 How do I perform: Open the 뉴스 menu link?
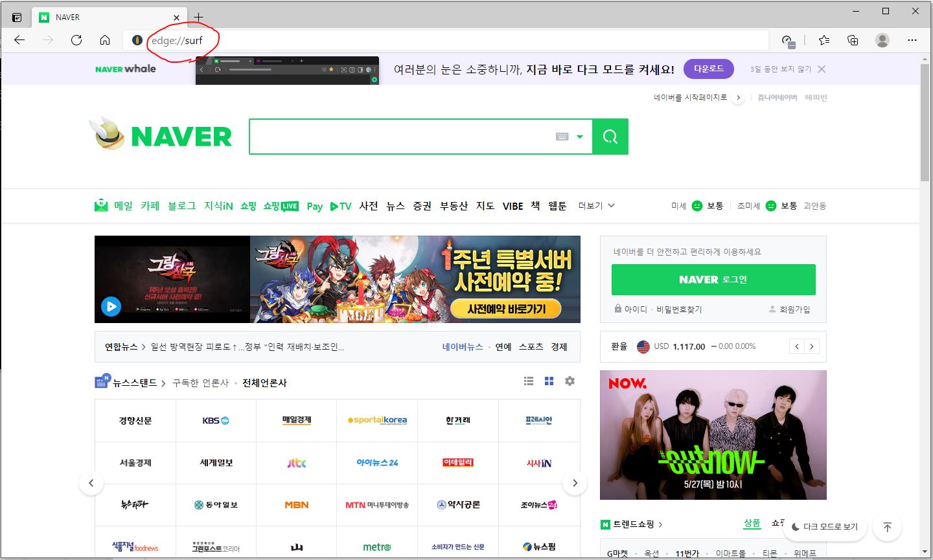coord(395,206)
